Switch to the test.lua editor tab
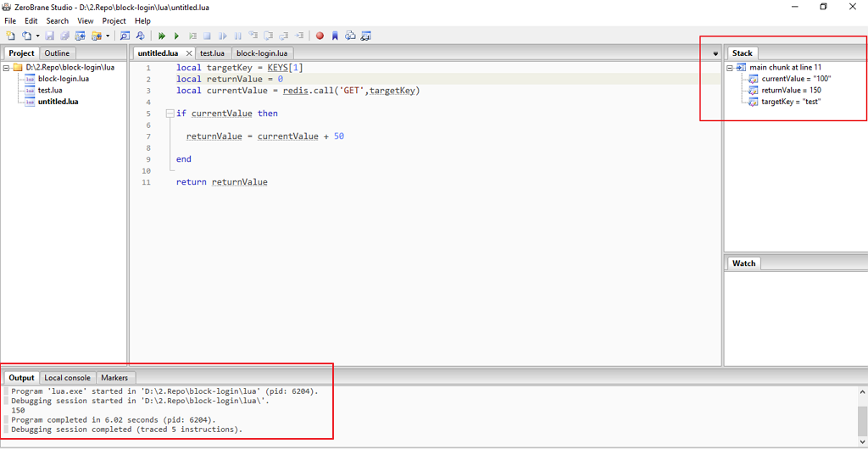 212,53
